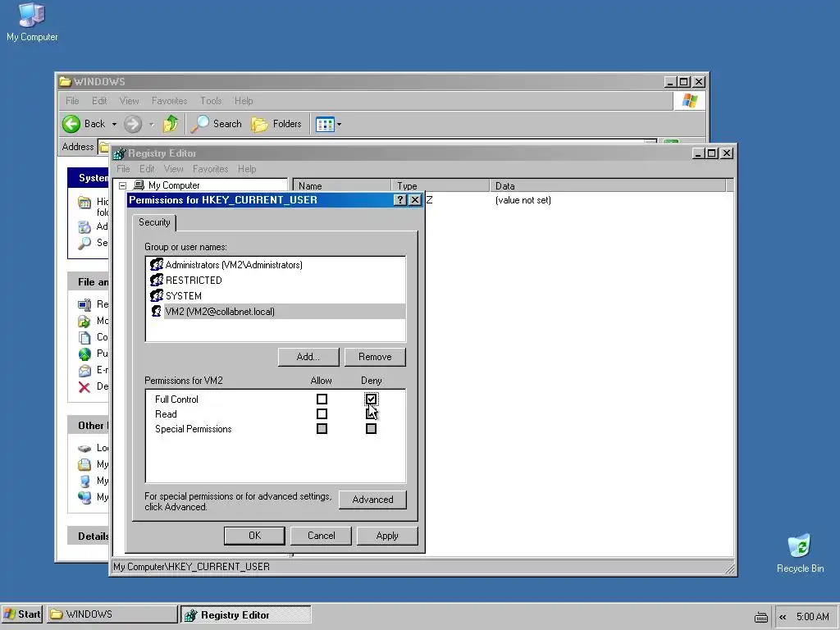840x630 pixels.
Task: Click the Deny Special Permissions checkbox
Action: [371, 428]
